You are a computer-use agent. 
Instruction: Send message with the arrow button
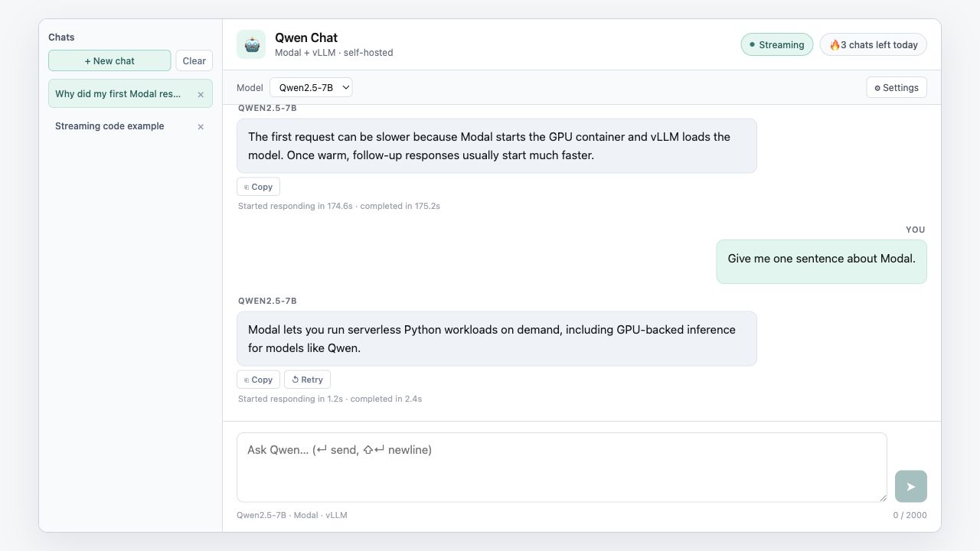(911, 486)
